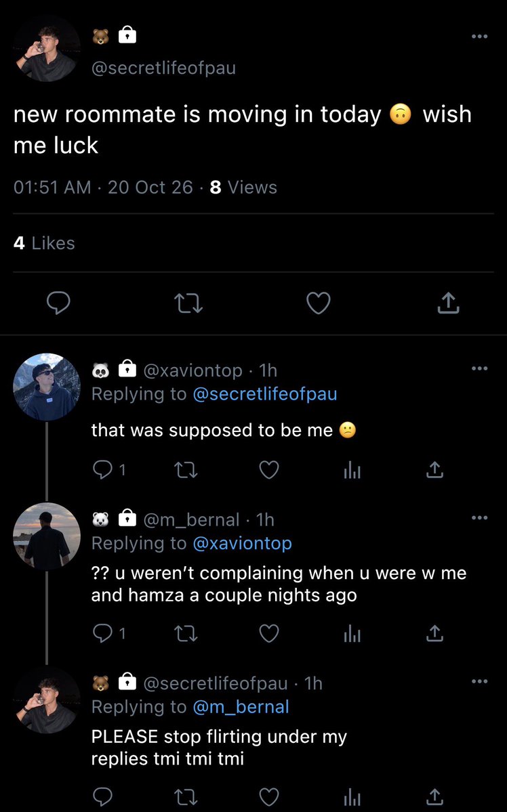This screenshot has width=507, height=812.
Task: Like xaviontop's reply
Action: pyautogui.click(x=269, y=470)
